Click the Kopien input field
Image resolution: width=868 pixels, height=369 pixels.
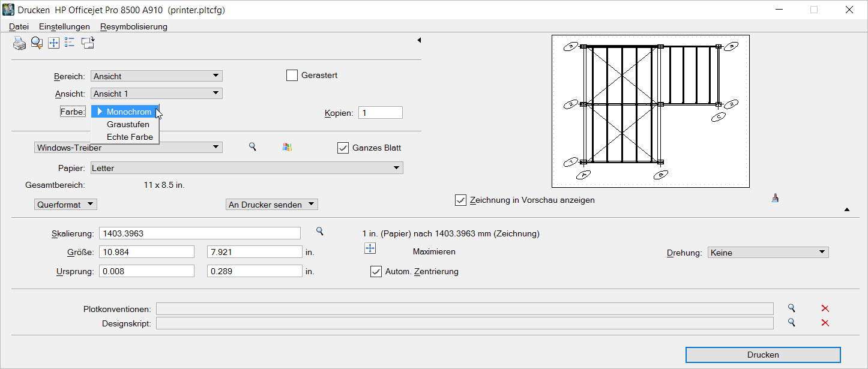(381, 113)
